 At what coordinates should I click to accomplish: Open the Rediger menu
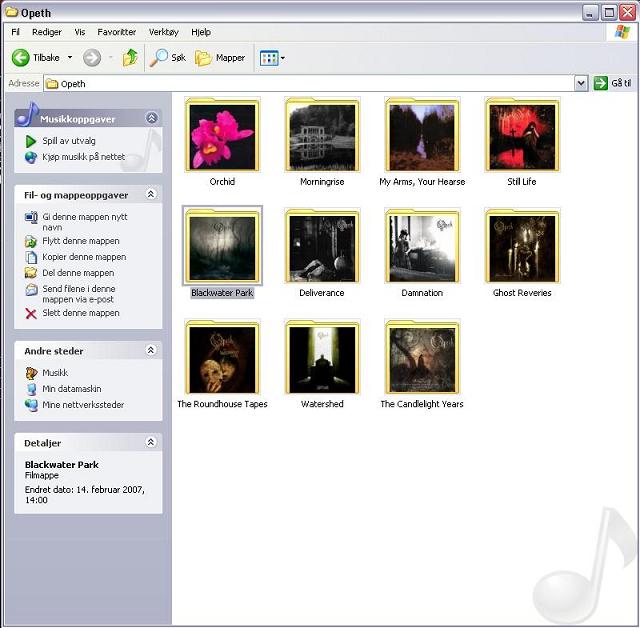pos(47,32)
